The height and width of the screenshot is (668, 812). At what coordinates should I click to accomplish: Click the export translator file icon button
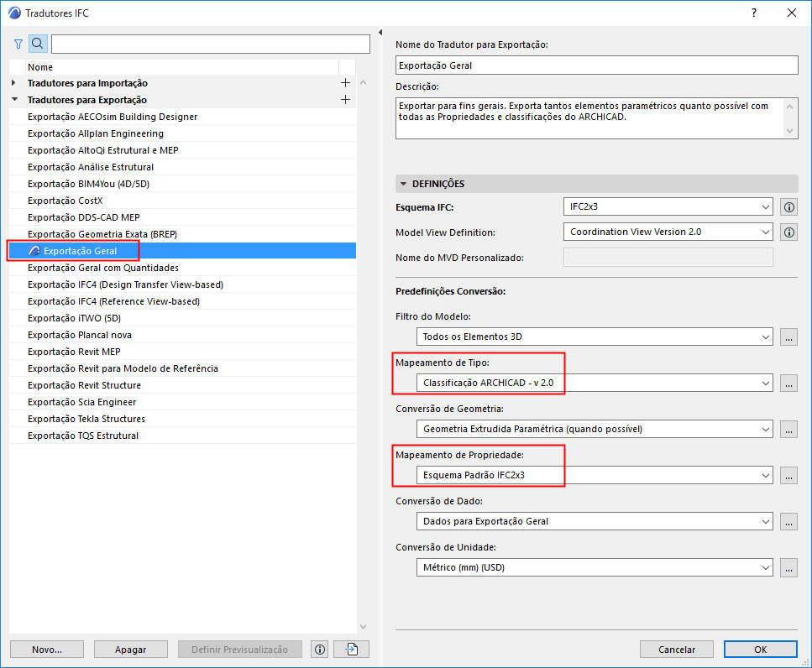[352, 649]
